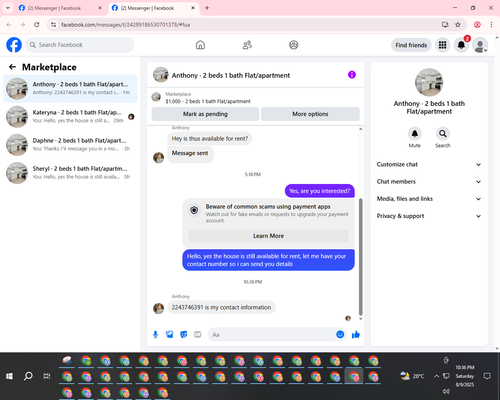The height and width of the screenshot is (400, 500).
Task: Choose a GIF icon
Action: pyautogui.click(x=198, y=334)
